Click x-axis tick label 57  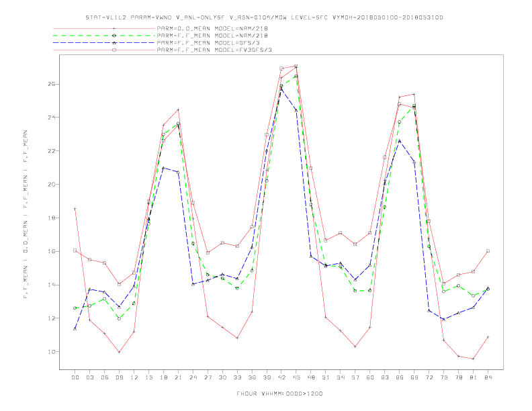pos(355,377)
